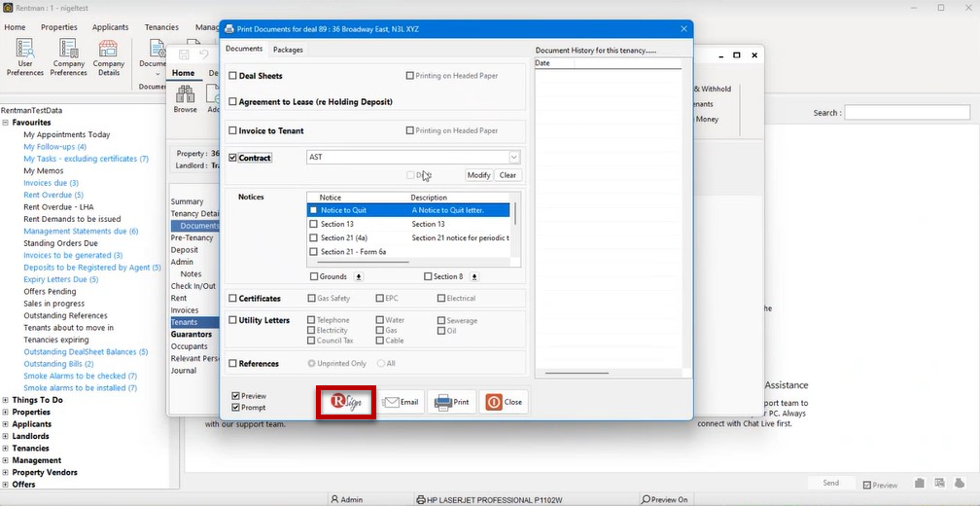The image size is (980, 506).
Task: Click Preview On magnifier in status bar
Action: coord(665,500)
